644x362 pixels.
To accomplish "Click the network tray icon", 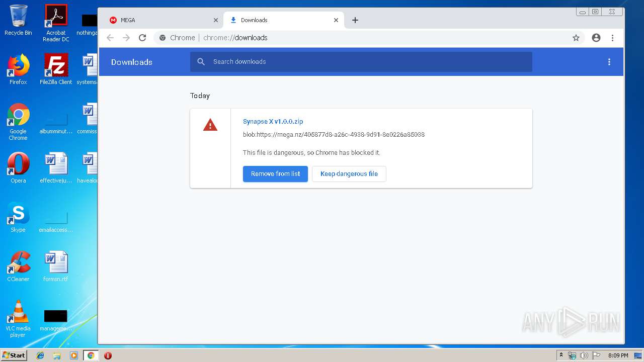I will pos(572,355).
